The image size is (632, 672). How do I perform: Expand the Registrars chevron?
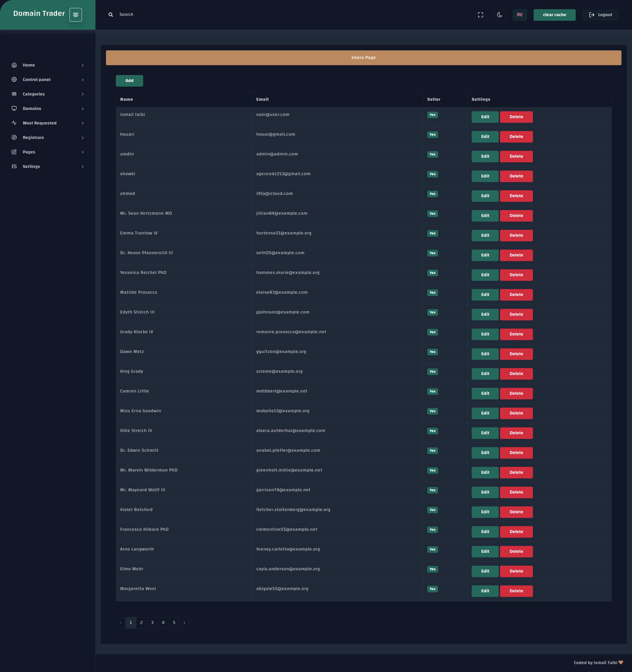(83, 138)
